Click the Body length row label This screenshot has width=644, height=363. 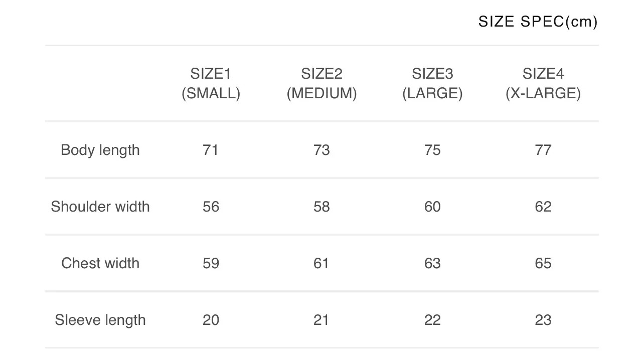tap(100, 150)
